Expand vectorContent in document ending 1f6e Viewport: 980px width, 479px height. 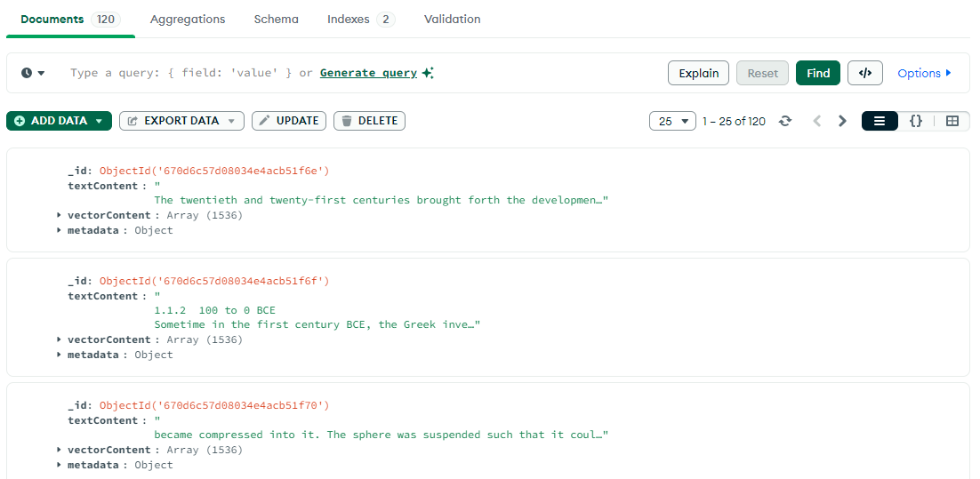(x=60, y=215)
